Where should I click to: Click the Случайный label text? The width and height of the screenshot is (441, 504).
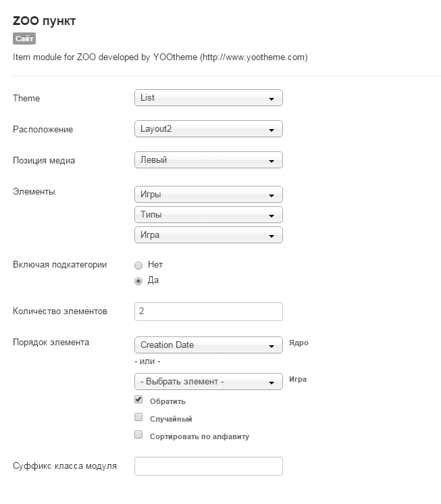(x=171, y=419)
